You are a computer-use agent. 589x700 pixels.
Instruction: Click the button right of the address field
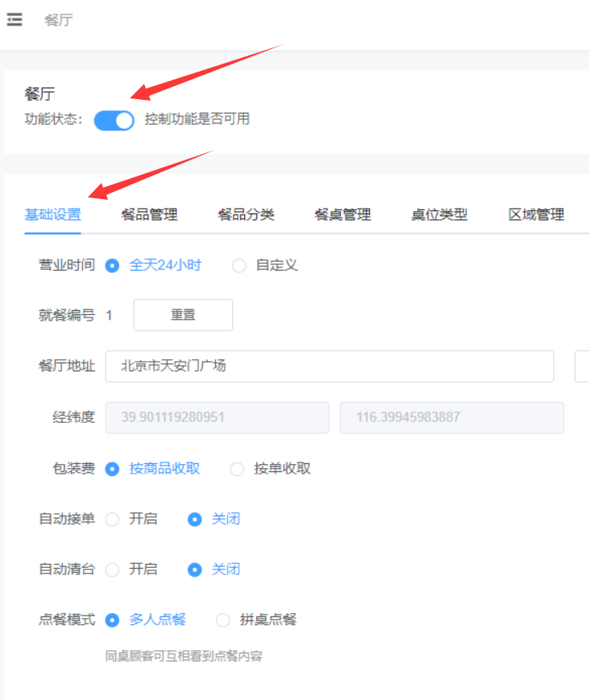[582, 366]
